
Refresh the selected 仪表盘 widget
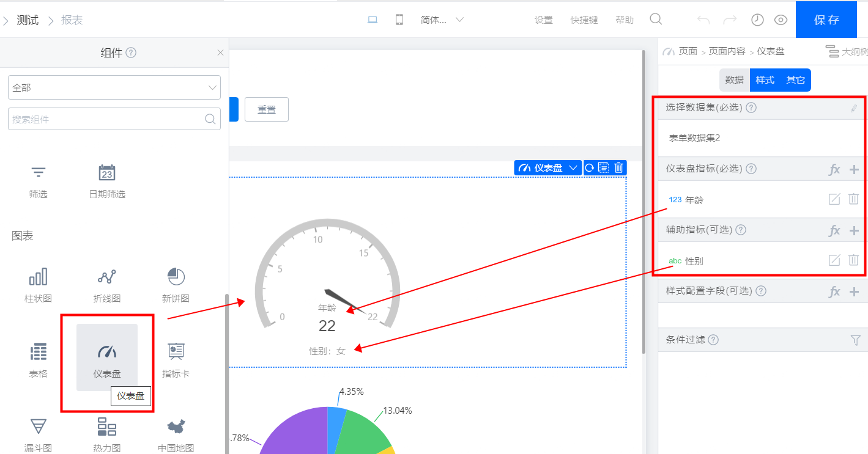[x=590, y=167]
